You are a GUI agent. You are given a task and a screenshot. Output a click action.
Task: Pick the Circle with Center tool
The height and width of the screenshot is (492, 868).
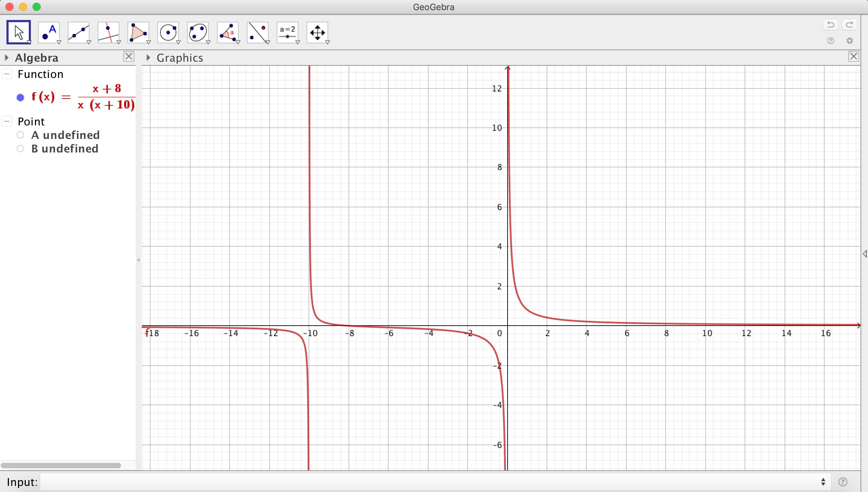[x=168, y=33]
